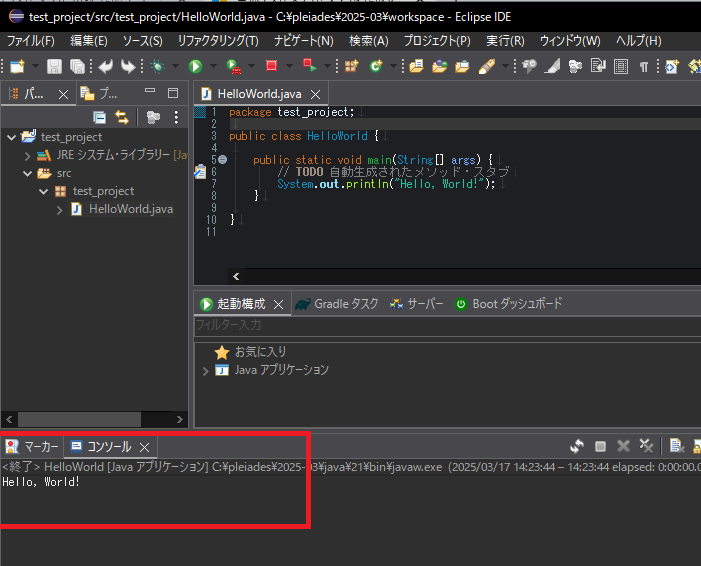Run the program with the green play icon
701x566 pixels.
click(195, 67)
